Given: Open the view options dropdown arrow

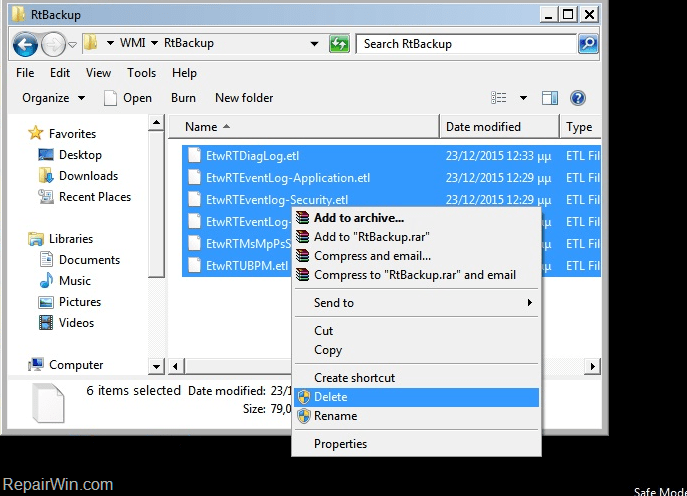Looking at the screenshot, I should pos(523,98).
